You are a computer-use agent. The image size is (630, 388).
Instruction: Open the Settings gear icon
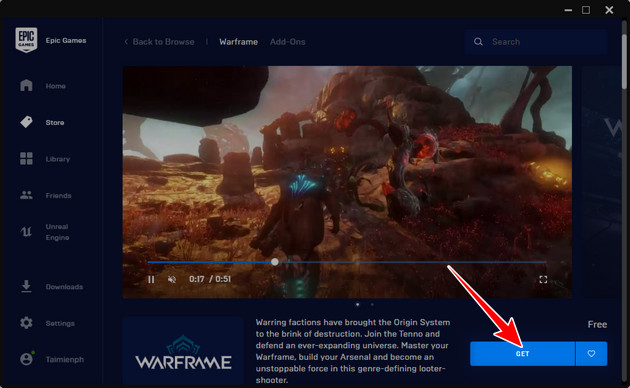point(26,323)
